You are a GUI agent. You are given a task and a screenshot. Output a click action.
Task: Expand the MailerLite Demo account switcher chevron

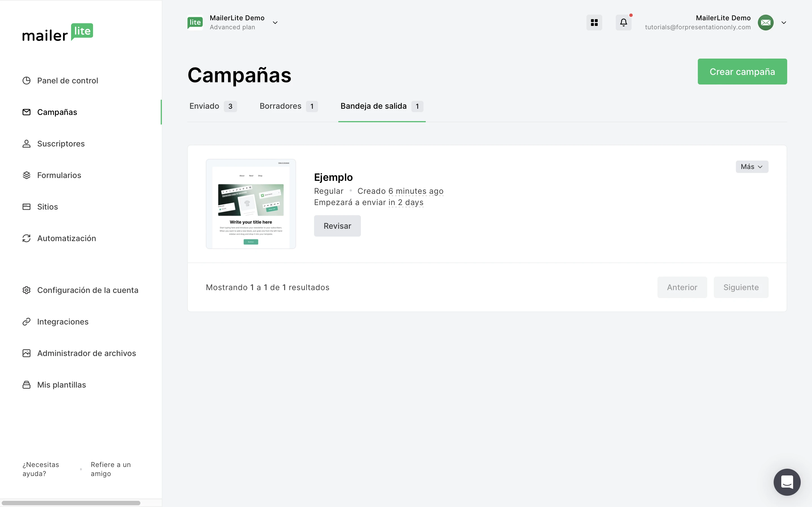[x=275, y=23]
